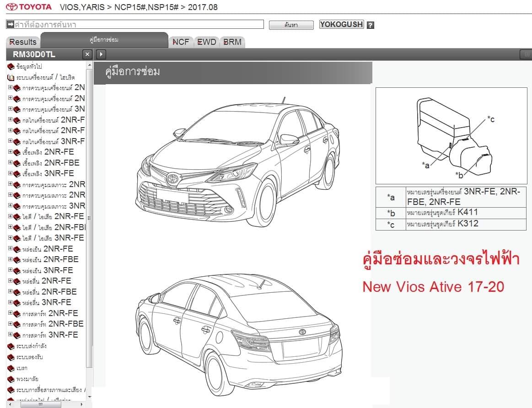The image size is (532, 408).
Task: Open the NCF tab
Action: pos(181,42)
